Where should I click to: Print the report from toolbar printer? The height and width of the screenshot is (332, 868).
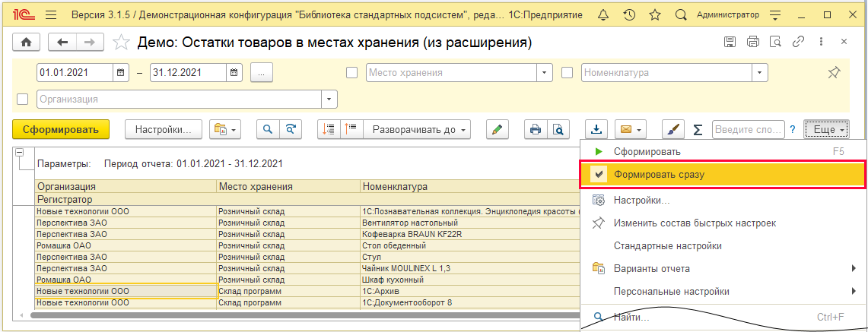click(536, 129)
